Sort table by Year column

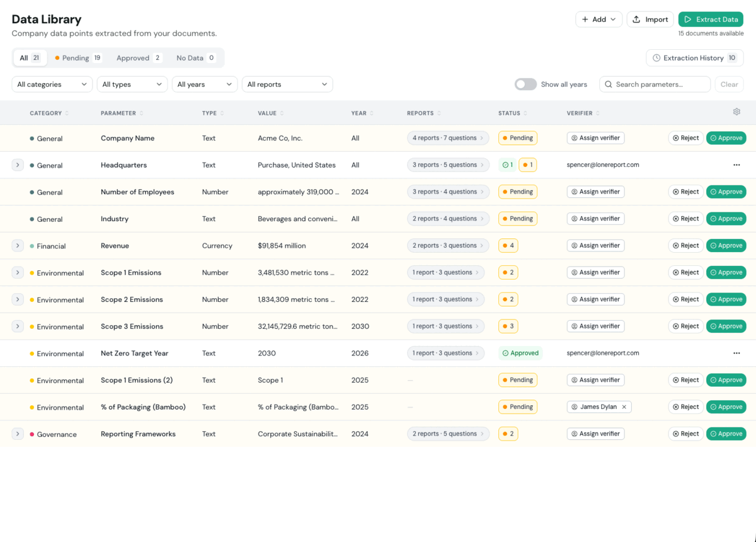click(x=362, y=113)
